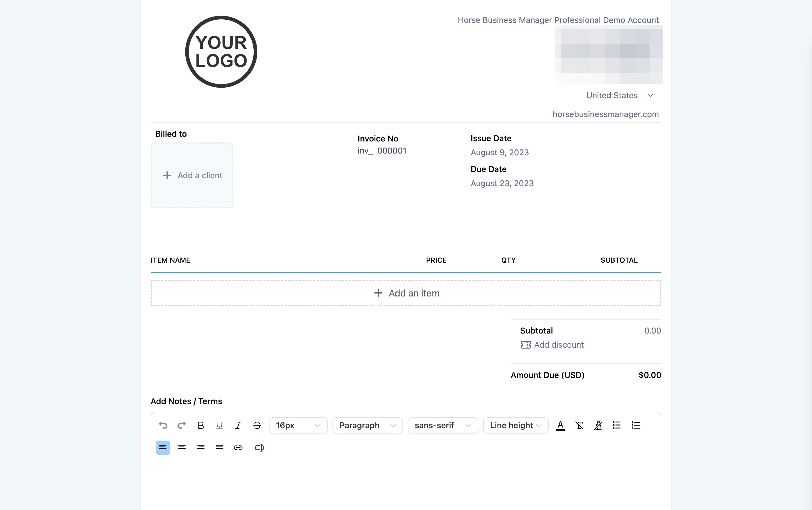Click the ticket icon beside Add discount
Image resolution: width=812 pixels, height=510 pixels.
coord(526,345)
